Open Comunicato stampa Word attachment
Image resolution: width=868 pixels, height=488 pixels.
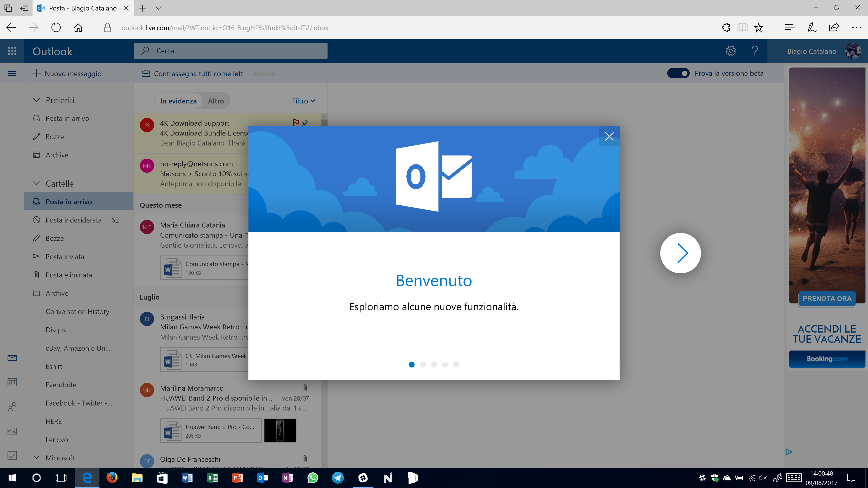pyautogui.click(x=204, y=268)
